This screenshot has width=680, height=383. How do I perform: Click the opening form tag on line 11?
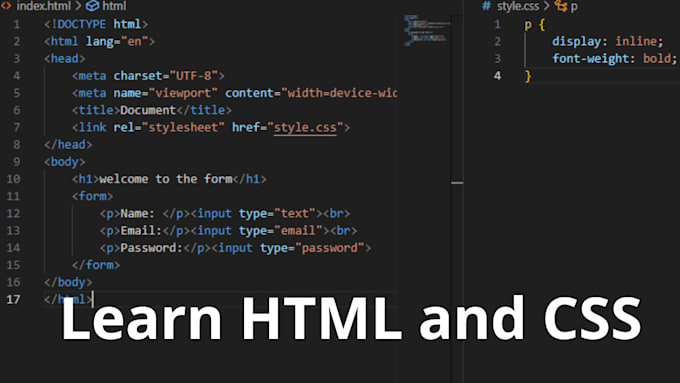tap(92, 196)
